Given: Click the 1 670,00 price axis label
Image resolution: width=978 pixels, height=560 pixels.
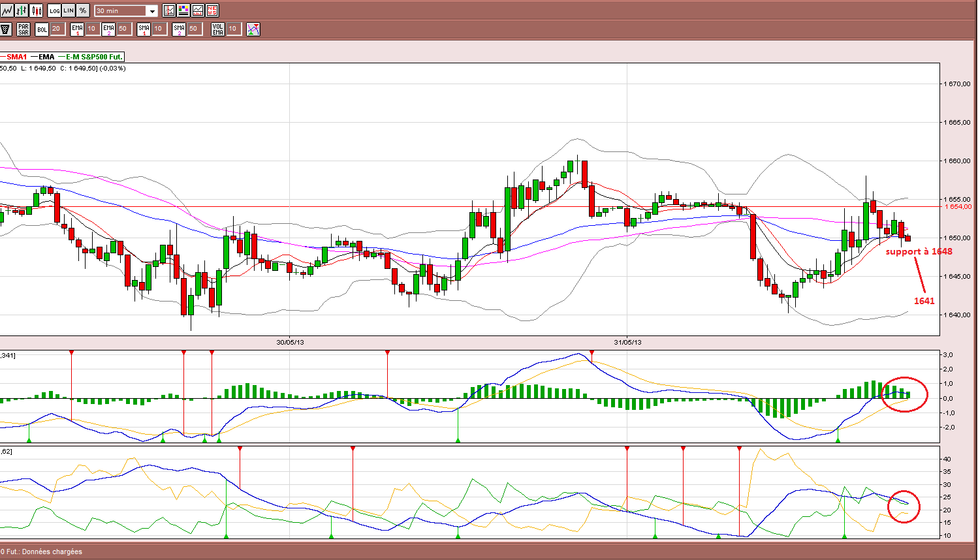Looking at the screenshot, I should 958,84.
